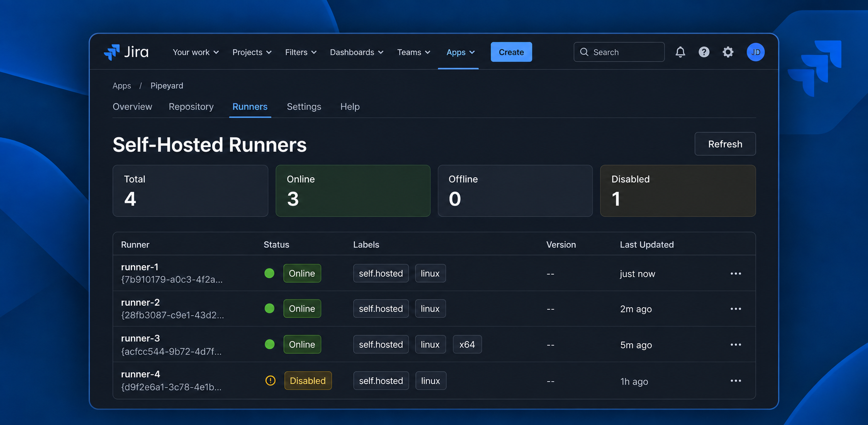868x425 pixels.
Task: Click the runner-1 name
Action: click(x=139, y=267)
